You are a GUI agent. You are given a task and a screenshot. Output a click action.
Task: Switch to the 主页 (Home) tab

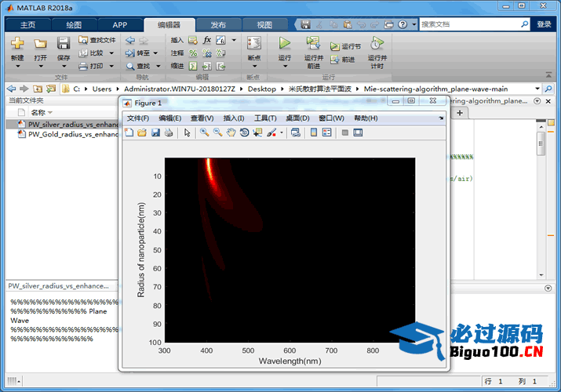pos(28,24)
